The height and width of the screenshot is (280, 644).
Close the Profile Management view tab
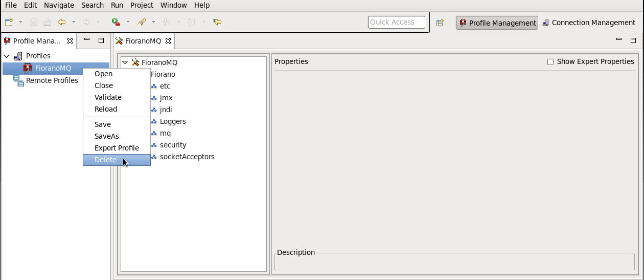(x=70, y=41)
